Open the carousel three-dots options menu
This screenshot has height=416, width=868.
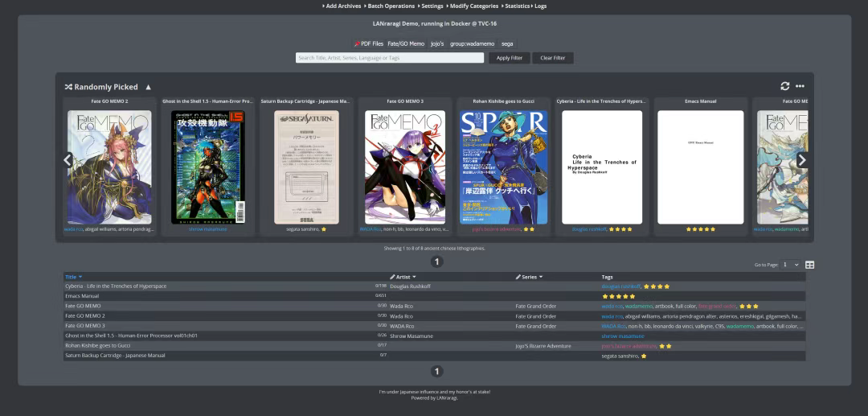coord(800,86)
